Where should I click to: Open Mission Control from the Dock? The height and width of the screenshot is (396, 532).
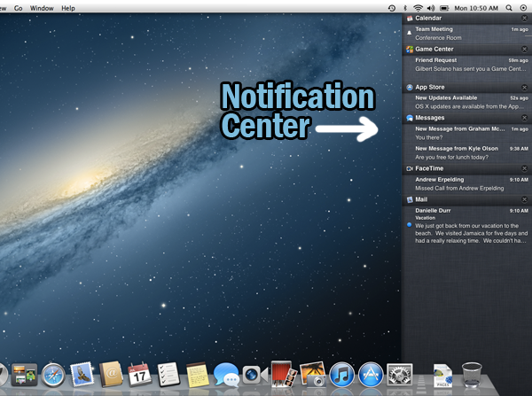pyautogui.click(x=24, y=375)
